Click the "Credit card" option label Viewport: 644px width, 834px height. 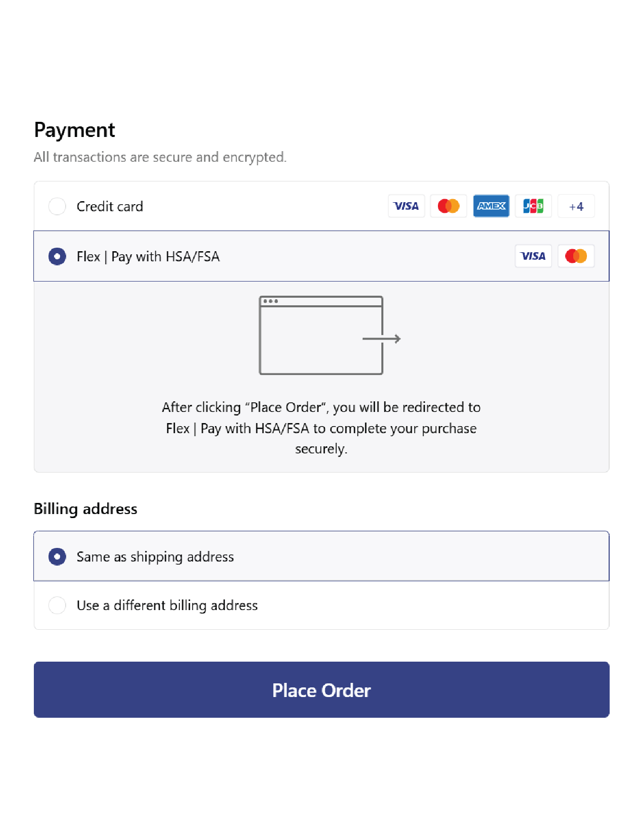point(110,206)
